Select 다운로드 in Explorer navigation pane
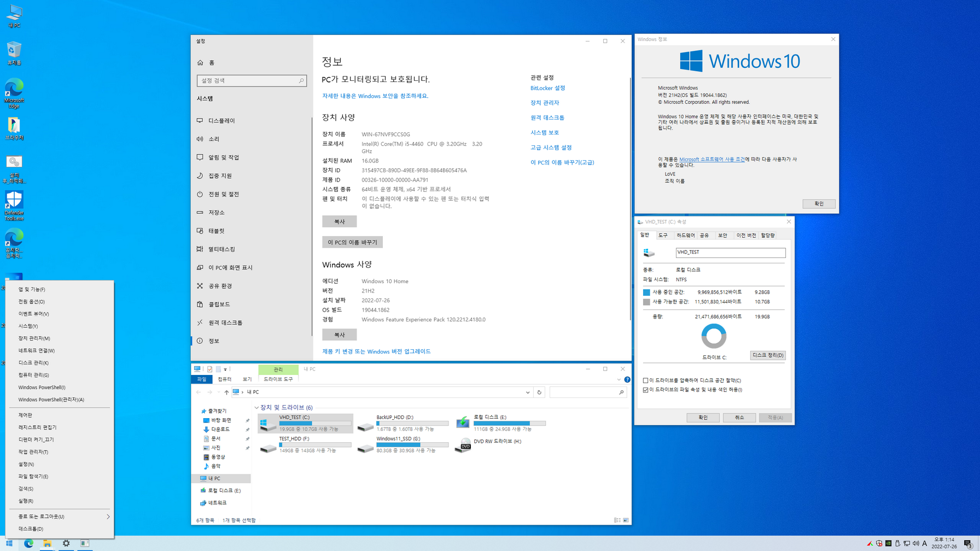This screenshot has height=551, width=980. pos(220,430)
